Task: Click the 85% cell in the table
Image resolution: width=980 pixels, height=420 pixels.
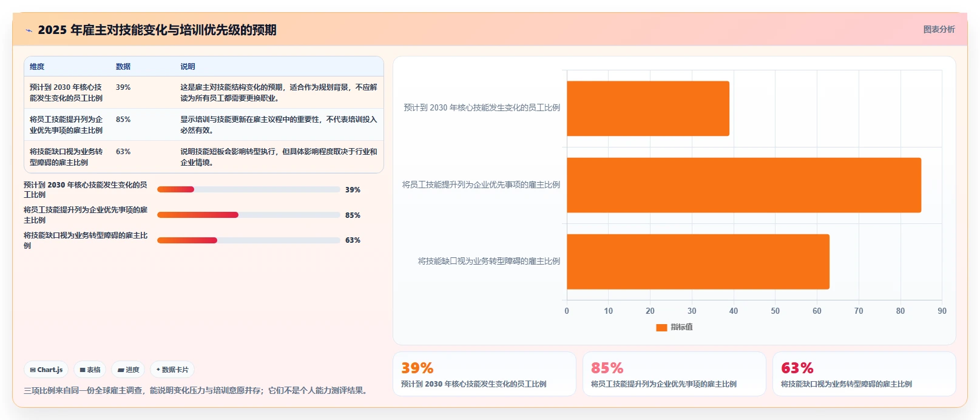Action: [x=123, y=120]
